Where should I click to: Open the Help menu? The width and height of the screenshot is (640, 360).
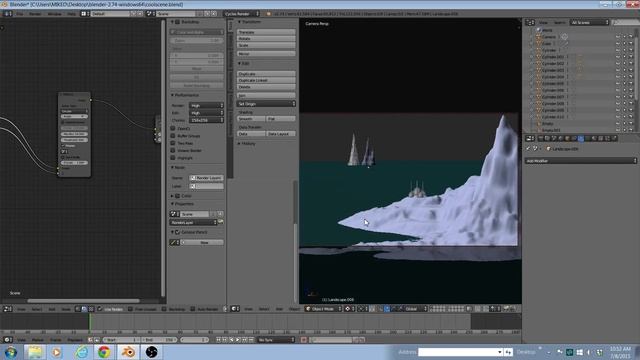(x=71, y=13)
